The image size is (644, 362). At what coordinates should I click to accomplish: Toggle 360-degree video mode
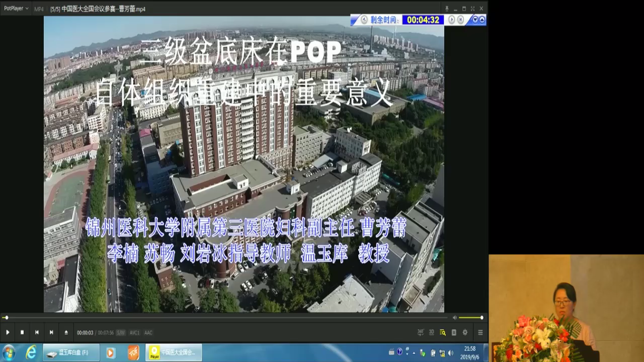pyautogui.click(x=421, y=332)
